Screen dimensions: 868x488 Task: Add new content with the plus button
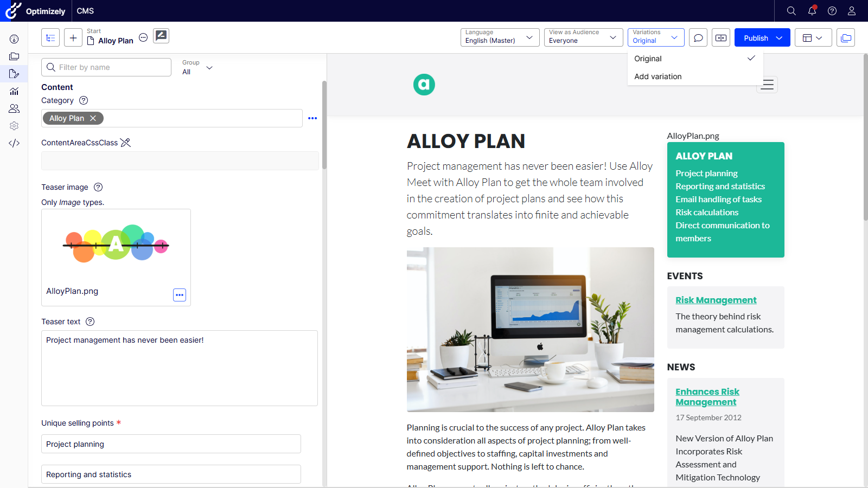(x=73, y=38)
